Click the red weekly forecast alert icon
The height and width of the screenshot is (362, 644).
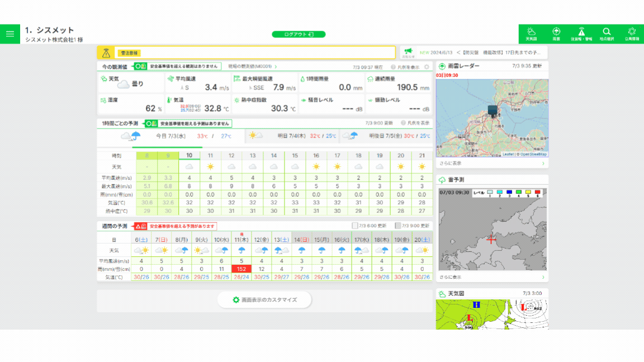tap(141, 226)
